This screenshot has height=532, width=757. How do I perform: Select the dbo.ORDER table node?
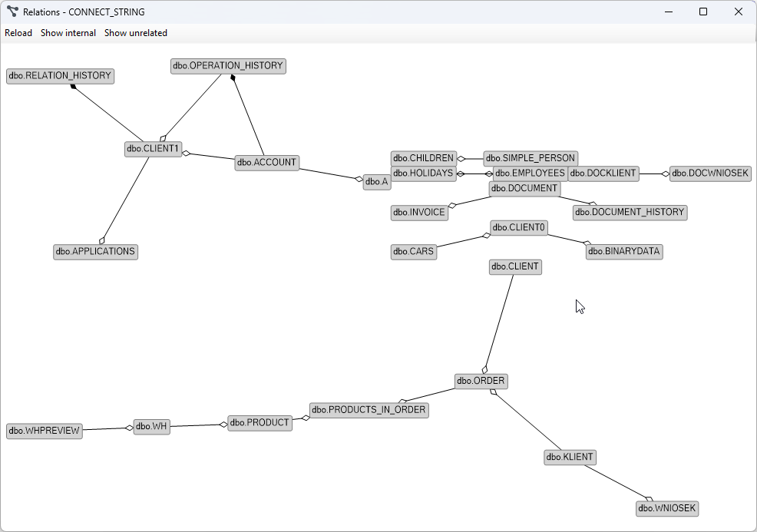pyautogui.click(x=481, y=382)
